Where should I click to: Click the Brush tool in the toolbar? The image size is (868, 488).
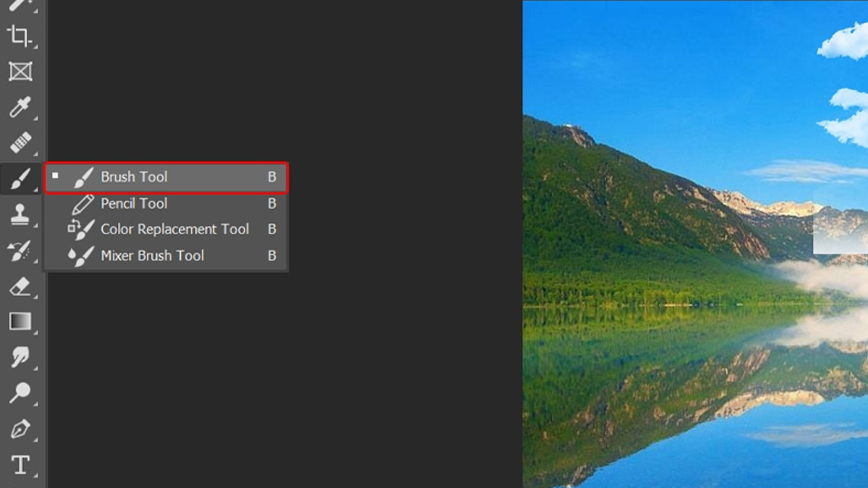tap(20, 178)
